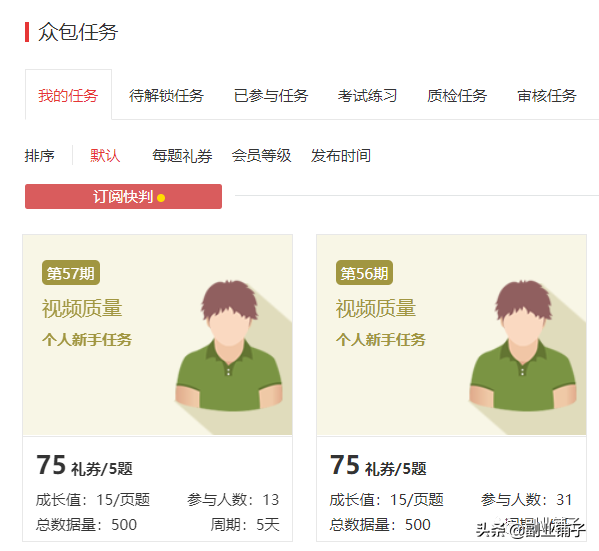The image size is (599, 551).
Task: Switch to the 已参与任务 tab
Action: (271, 96)
